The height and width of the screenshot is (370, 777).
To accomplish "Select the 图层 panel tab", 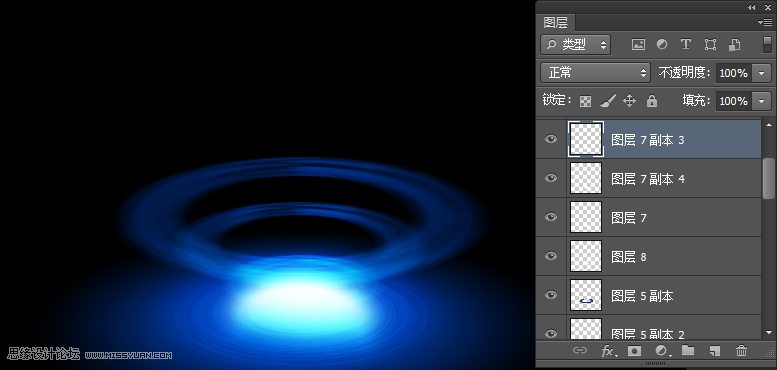I will coord(555,22).
